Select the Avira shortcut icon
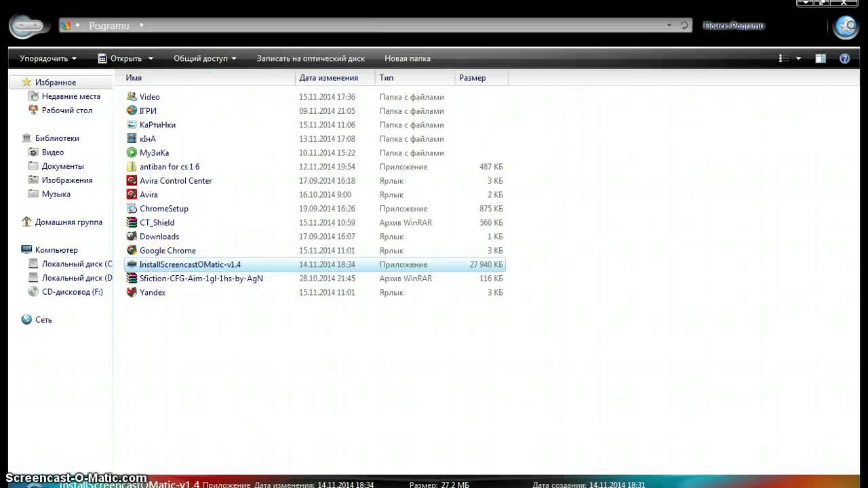The image size is (868, 488). click(x=132, y=195)
